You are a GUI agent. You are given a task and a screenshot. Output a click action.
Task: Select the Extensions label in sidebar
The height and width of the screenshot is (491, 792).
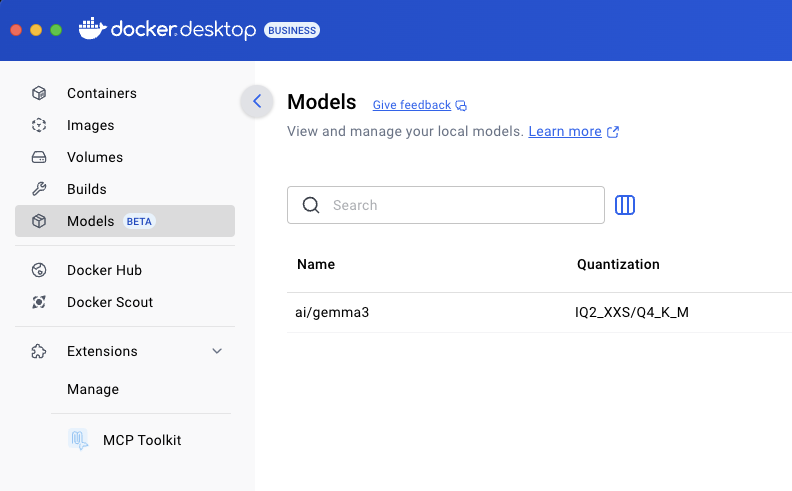[102, 351]
